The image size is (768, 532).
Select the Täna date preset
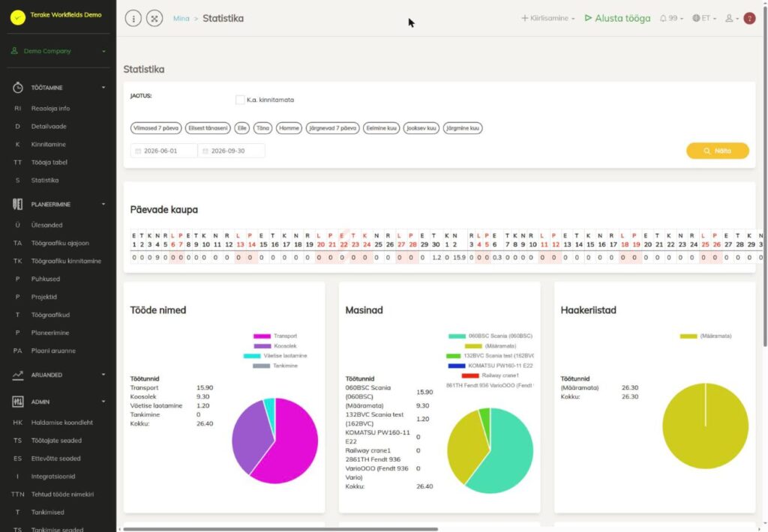pos(263,128)
